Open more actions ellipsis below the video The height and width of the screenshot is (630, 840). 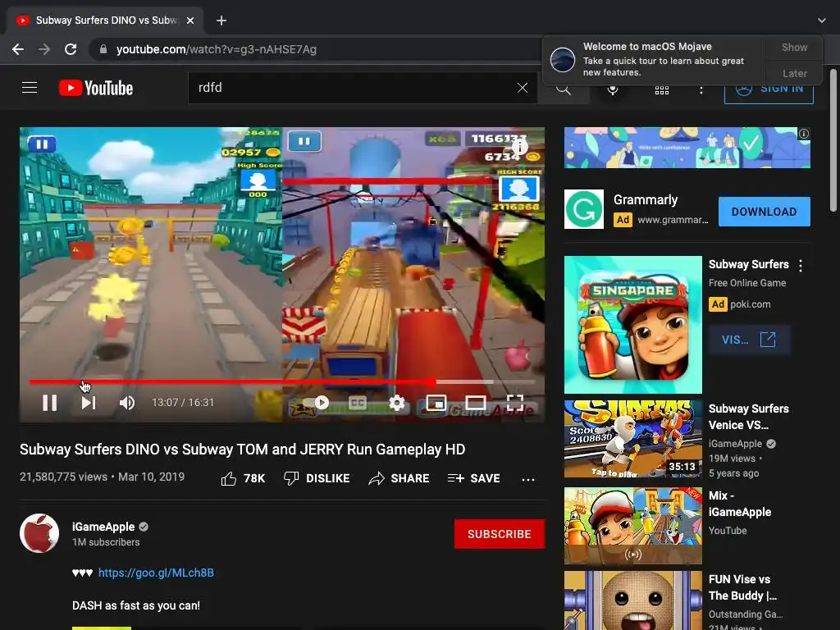pyautogui.click(x=528, y=479)
